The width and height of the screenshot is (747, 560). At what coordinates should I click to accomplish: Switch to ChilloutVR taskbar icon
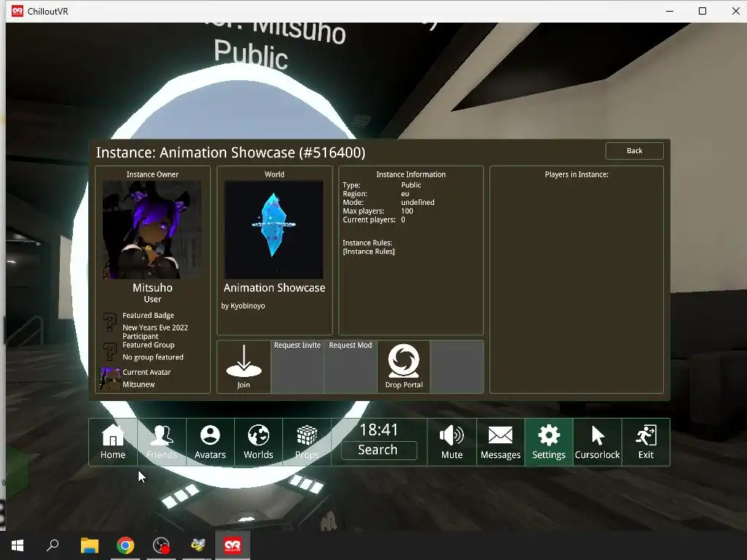pos(233,545)
